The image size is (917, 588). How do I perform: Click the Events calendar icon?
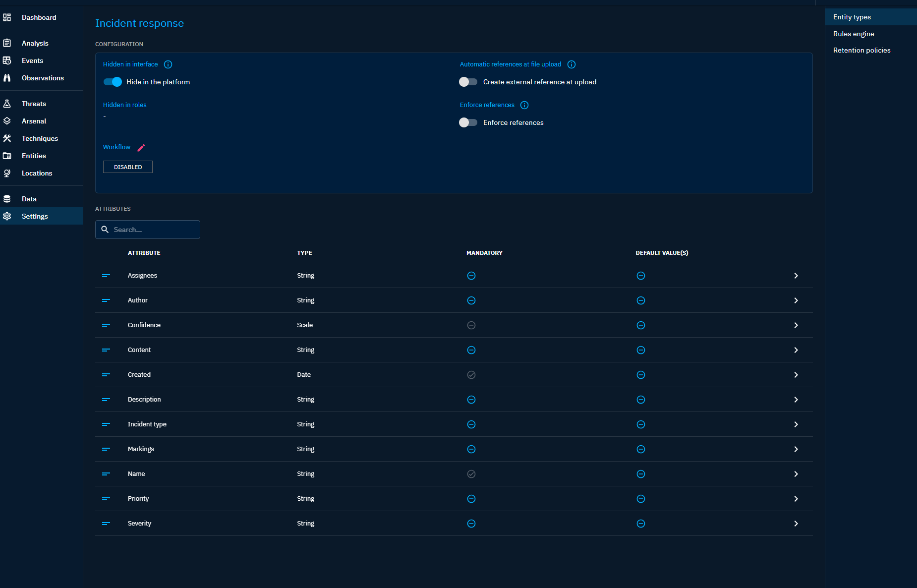7,60
